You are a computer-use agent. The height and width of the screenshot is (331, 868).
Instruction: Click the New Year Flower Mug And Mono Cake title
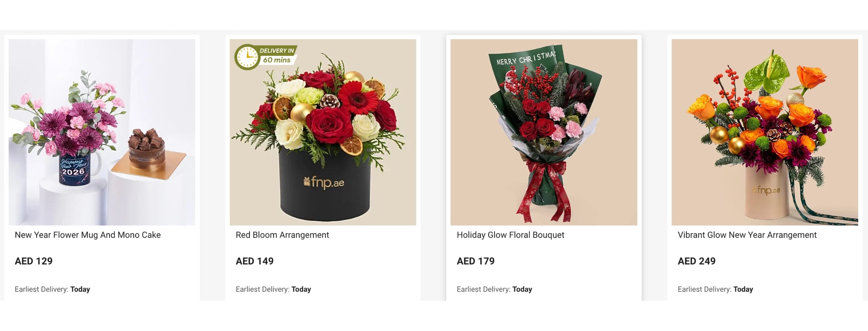tap(87, 235)
